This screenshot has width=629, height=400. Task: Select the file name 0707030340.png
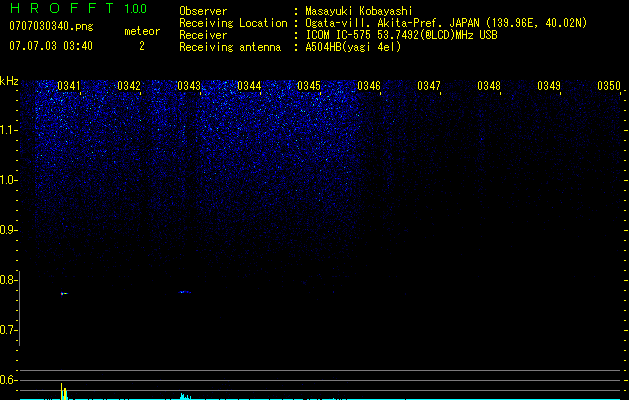point(51,26)
